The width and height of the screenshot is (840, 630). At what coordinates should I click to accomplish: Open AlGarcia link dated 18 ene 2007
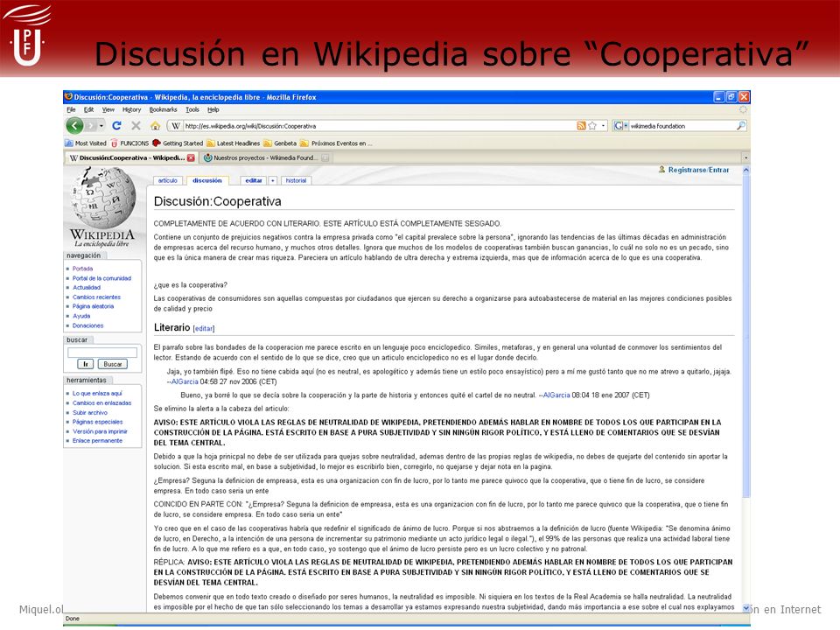click(x=556, y=395)
